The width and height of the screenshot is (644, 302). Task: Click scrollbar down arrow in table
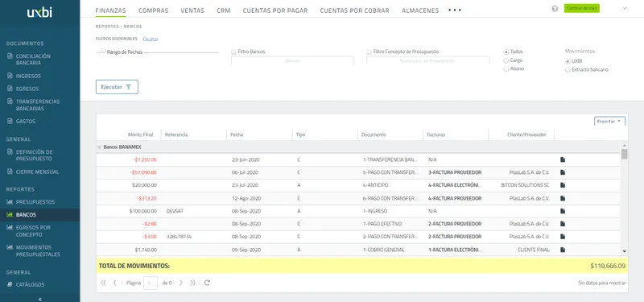click(x=625, y=251)
